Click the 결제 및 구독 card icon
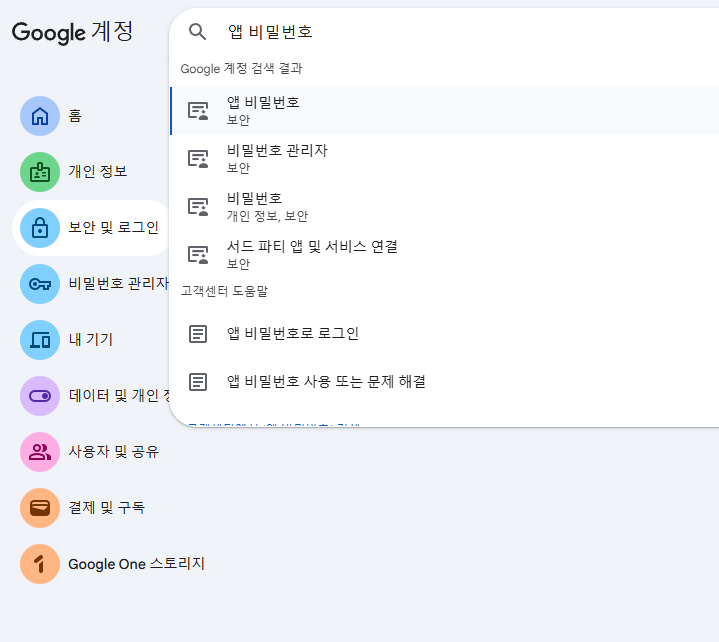 pos(40,508)
